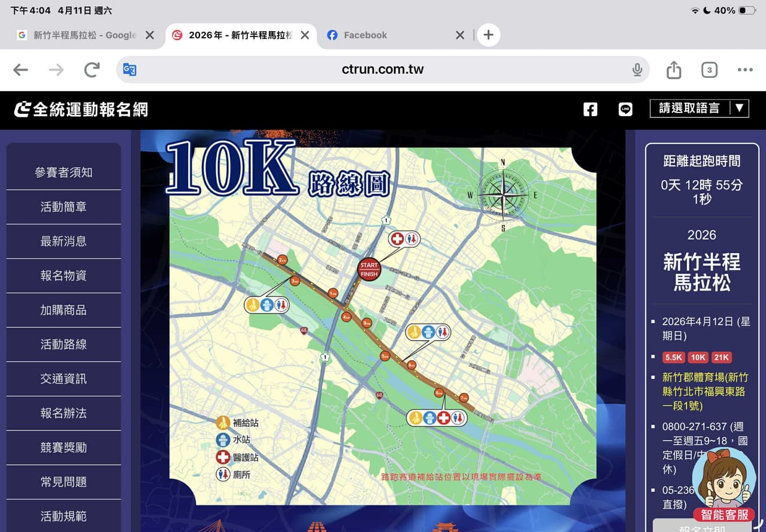
Task: Tap the translate icon in address bar
Action: (x=130, y=70)
